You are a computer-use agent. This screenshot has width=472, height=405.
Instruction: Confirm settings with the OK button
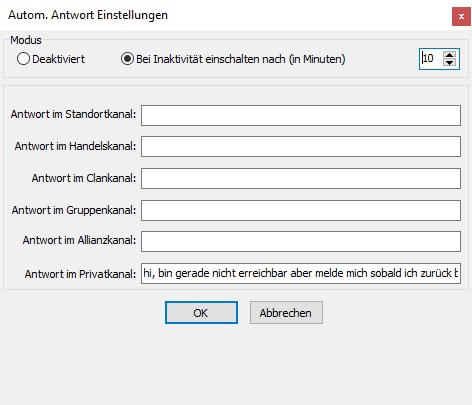point(201,313)
